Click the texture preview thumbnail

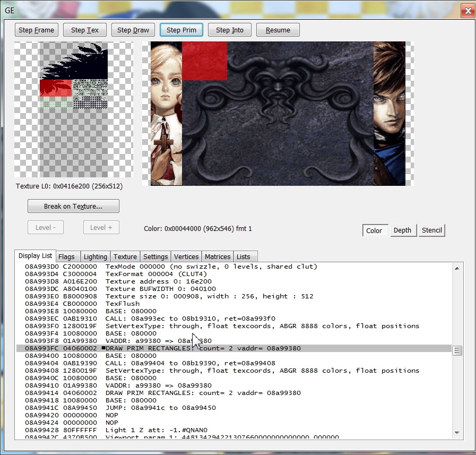[x=74, y=110]
